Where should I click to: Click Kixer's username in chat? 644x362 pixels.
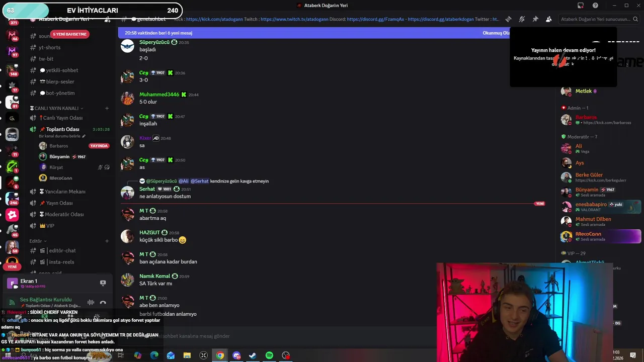pyautogui.click(x=145, y=138)
